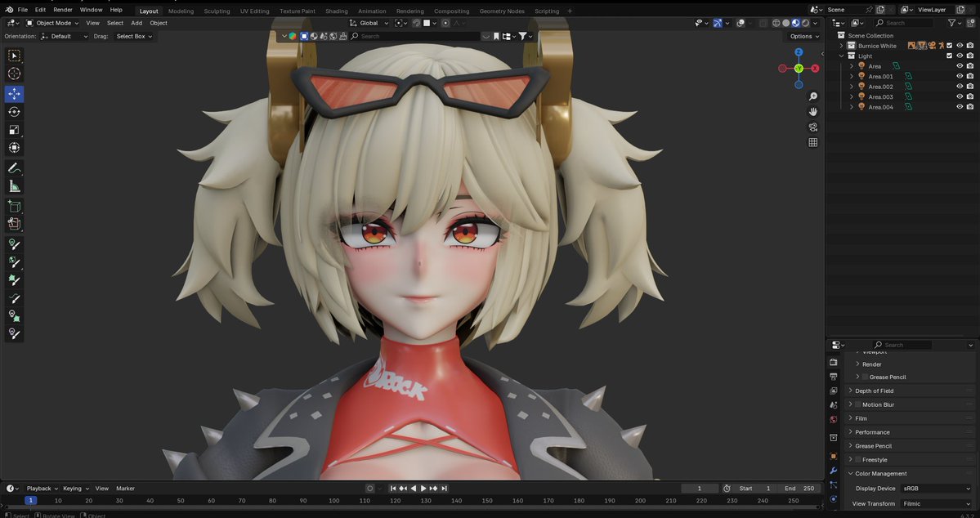Open the Object Mode dropdown
The image size is (980, 518).
click(x=52, y=23)
